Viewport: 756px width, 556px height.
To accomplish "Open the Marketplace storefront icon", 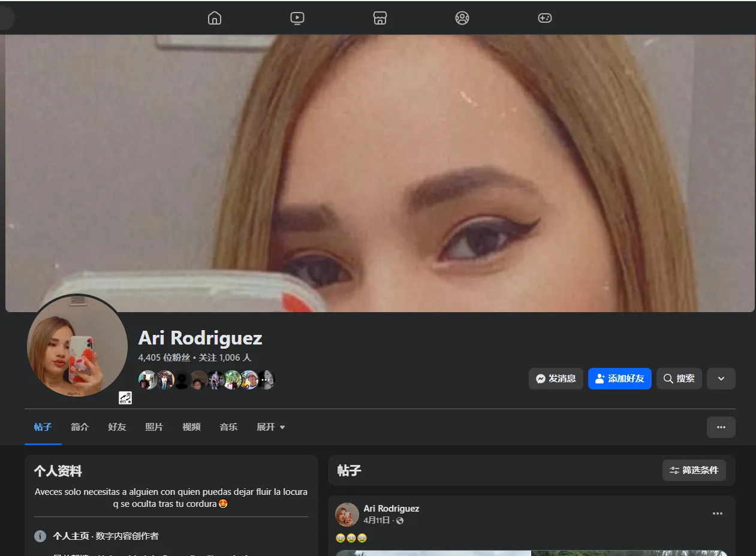I will (379, 18).
